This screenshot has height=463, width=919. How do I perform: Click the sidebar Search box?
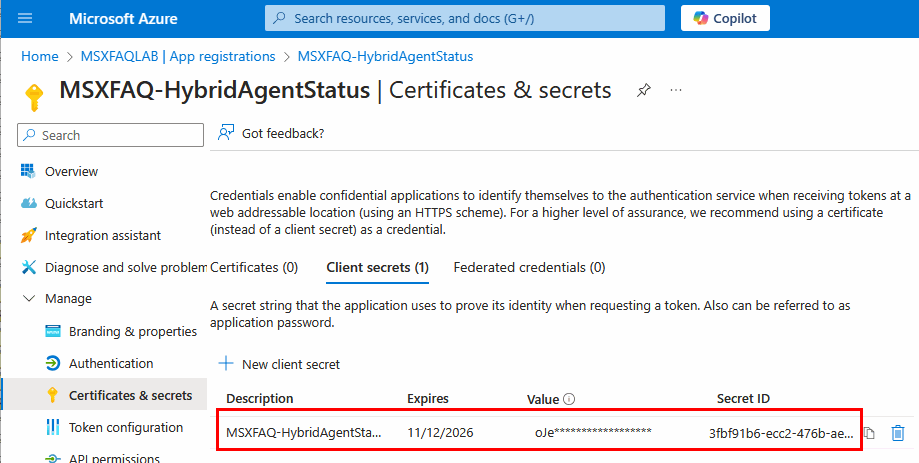(111, 135)
